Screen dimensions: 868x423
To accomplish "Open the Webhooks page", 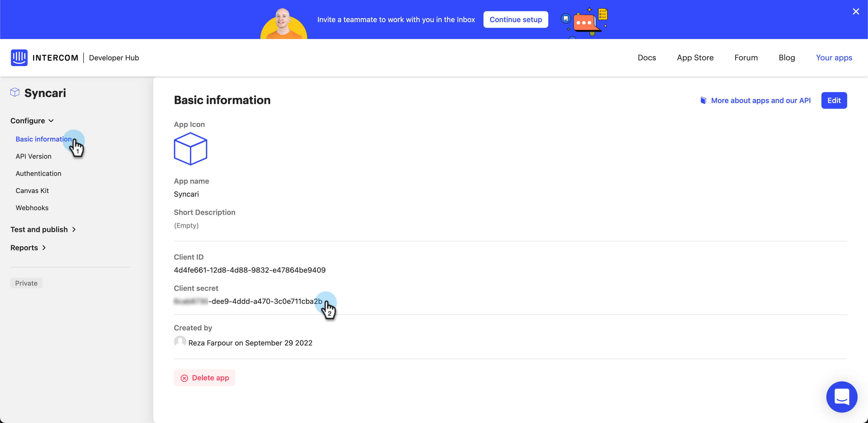I will coord(32,208).
